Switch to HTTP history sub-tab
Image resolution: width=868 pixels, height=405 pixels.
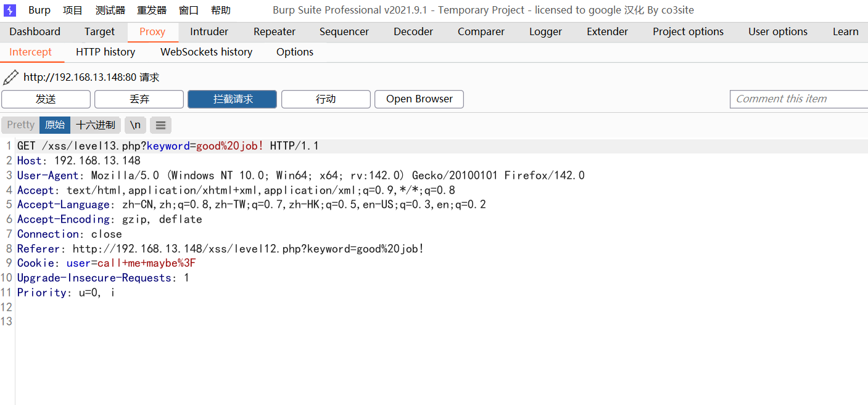coord(105,52)
